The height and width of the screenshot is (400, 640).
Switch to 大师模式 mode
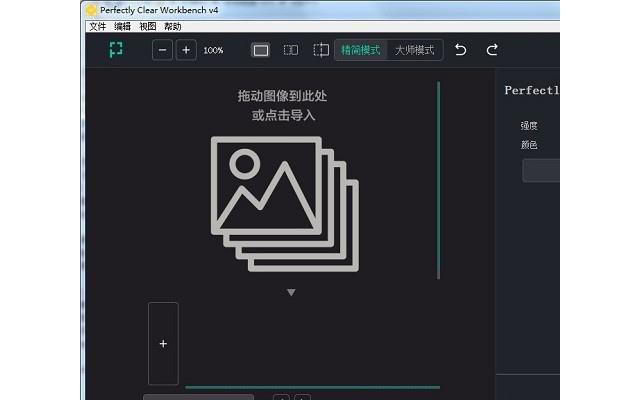click(415, 50)
